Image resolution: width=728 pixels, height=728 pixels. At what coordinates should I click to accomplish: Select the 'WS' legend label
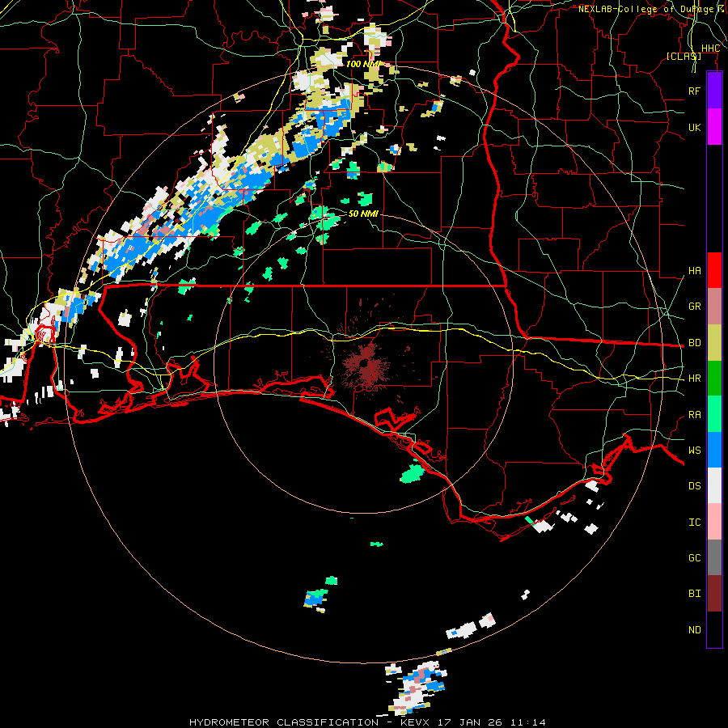(x=694, y=451)
